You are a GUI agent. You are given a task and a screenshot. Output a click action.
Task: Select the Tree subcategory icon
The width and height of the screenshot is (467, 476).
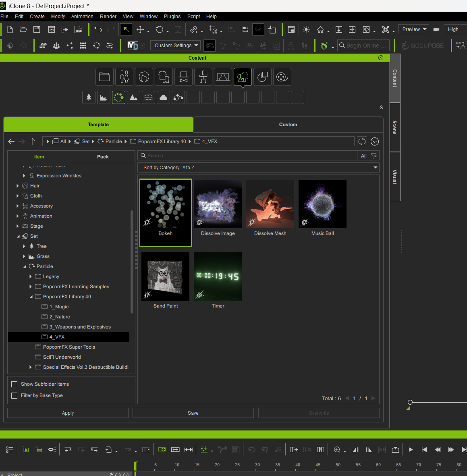(x=89, y=98)
